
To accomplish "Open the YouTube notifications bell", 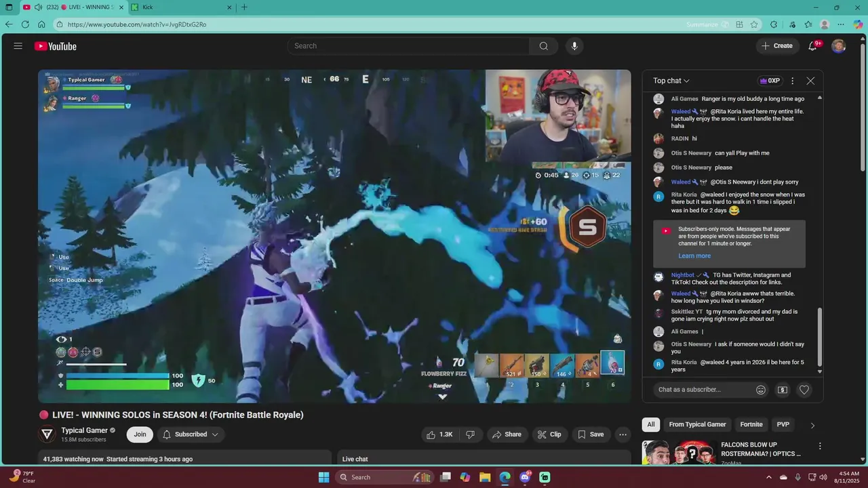I will point(813,46).
